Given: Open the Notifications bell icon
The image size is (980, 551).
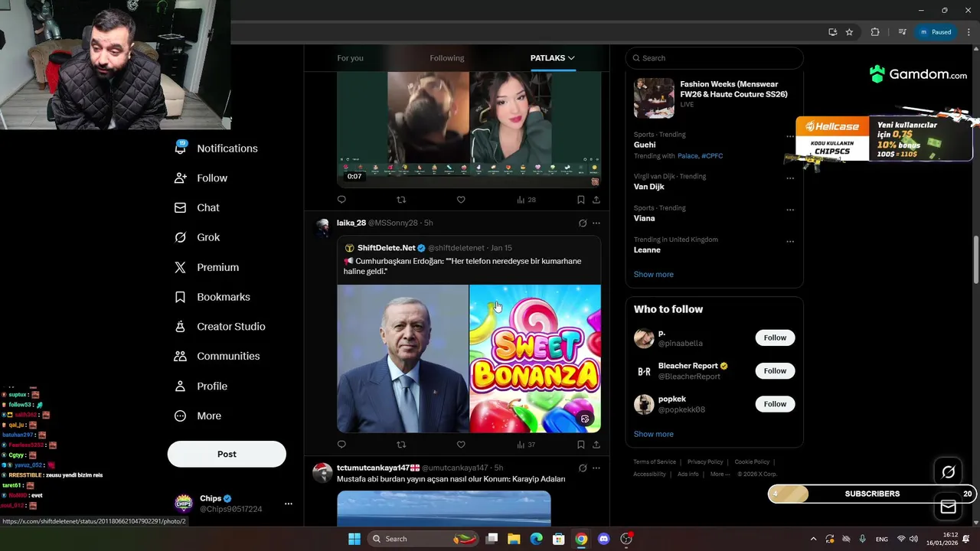Looking at the screenshot, I should tap(180, 148).
